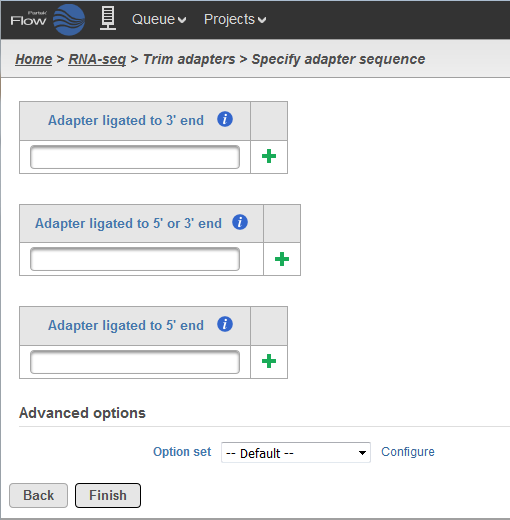Go to Home breadcrumb link
Screen dimensions: 510x520
[34, 59]
